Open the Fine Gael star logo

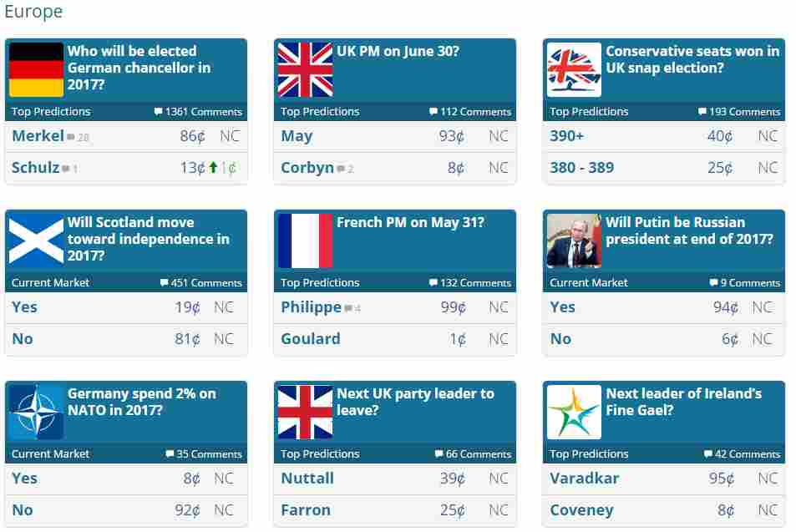tap(574, 412)
